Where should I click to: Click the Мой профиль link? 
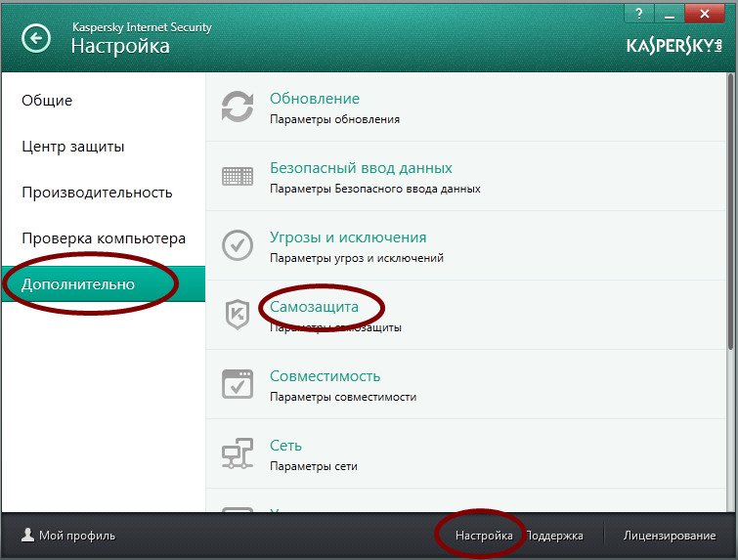pos(77,536)
